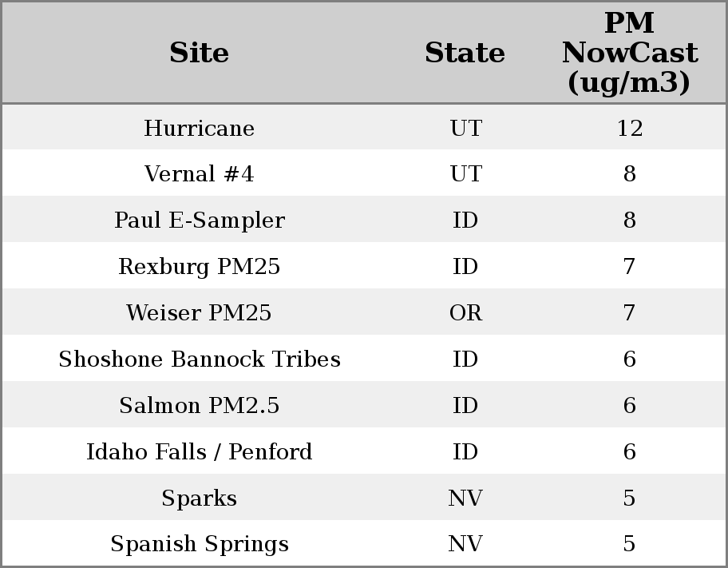Click the PM value for Rexburg PM25

click(x=629, y=267)
